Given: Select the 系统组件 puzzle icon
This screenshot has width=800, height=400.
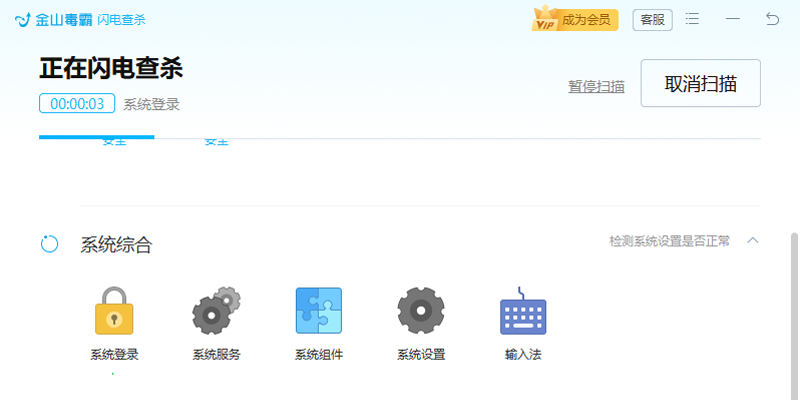Looking at the screenshot, I should (x=319, y=311).
